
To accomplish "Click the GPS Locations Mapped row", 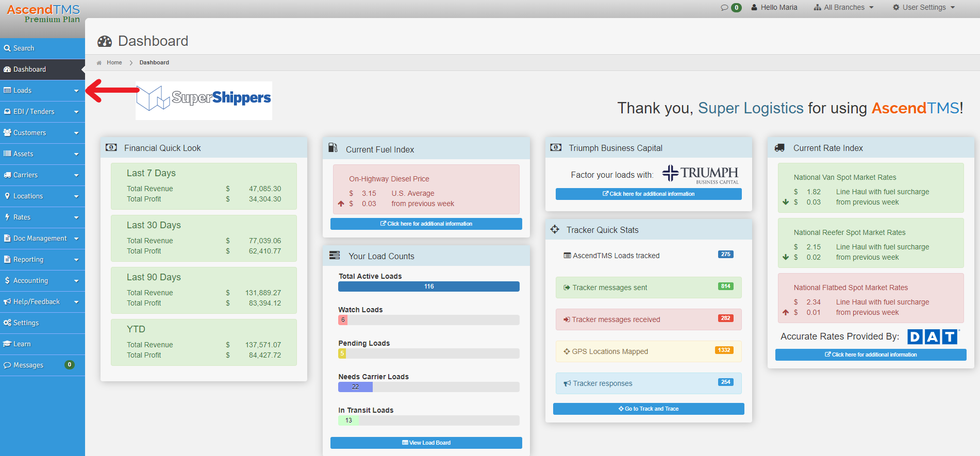I will point(649,351).
